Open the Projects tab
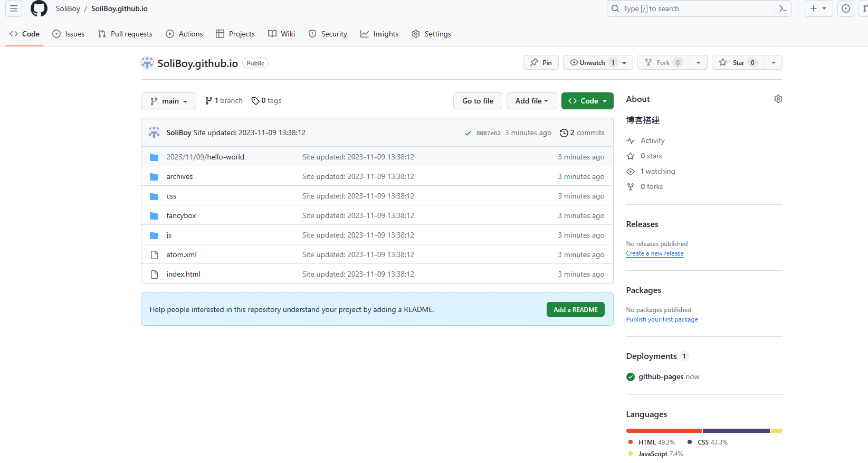Screen dimensions: 868x463 coord(235,34)
